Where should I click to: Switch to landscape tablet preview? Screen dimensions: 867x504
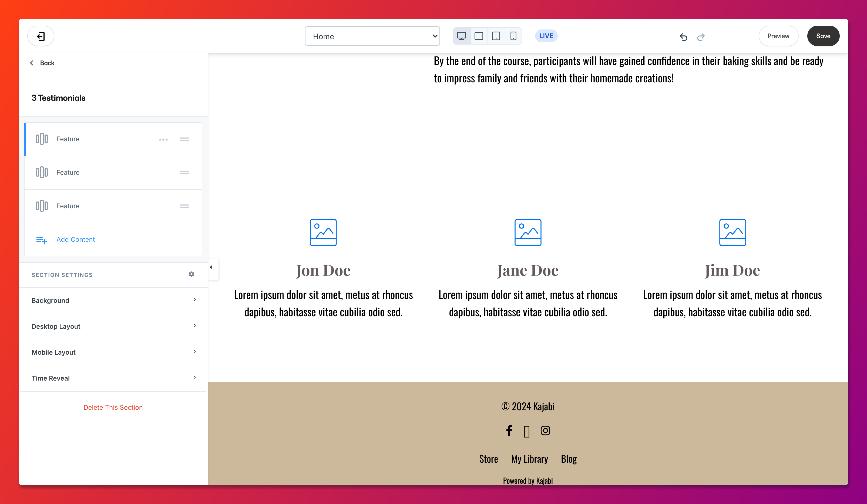[479, 36]
